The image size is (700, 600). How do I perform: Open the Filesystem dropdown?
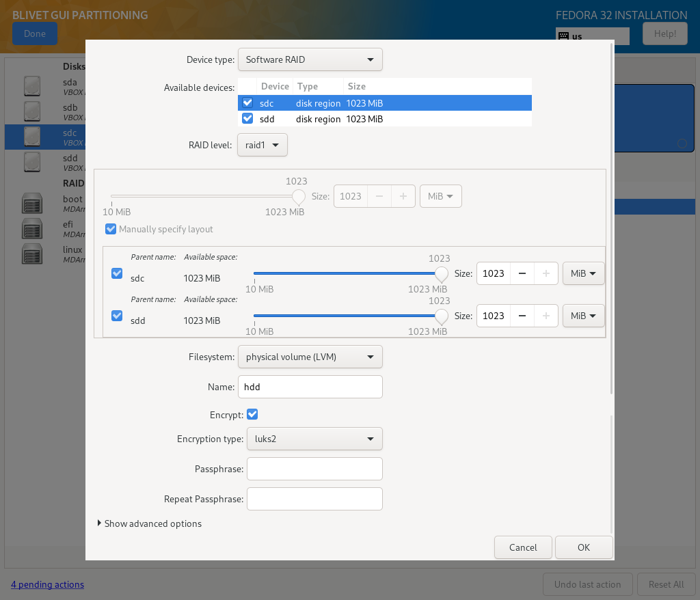click(x=310, y=357)
